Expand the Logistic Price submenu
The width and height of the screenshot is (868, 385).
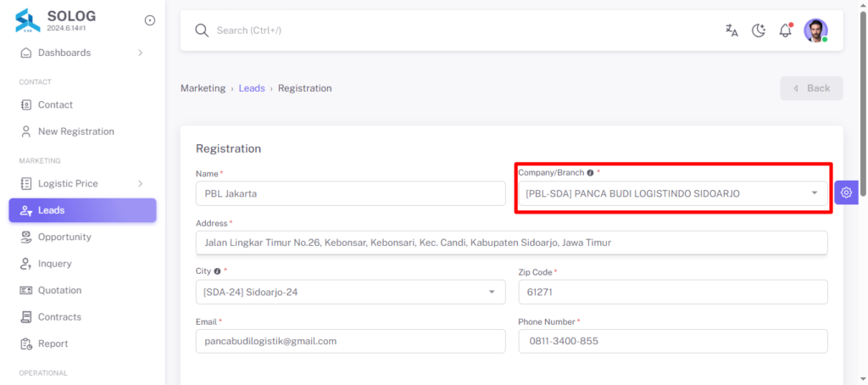pos(82,183)
